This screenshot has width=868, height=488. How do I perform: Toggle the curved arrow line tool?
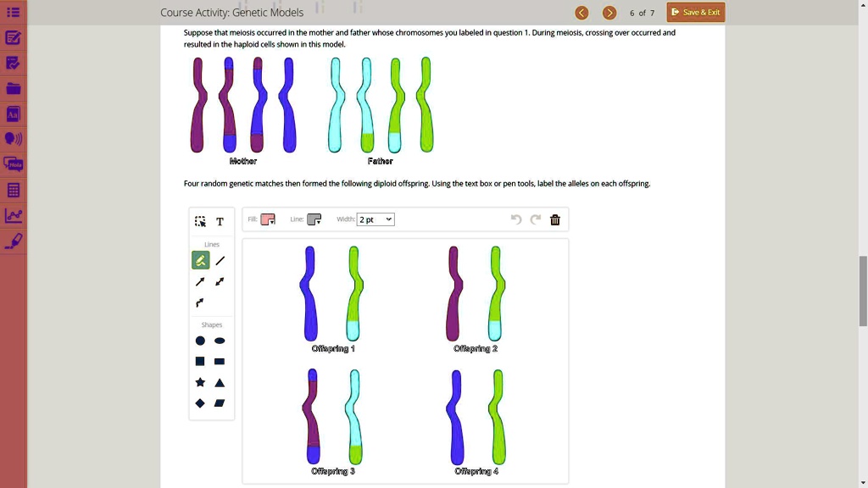[x=200, y=303]
